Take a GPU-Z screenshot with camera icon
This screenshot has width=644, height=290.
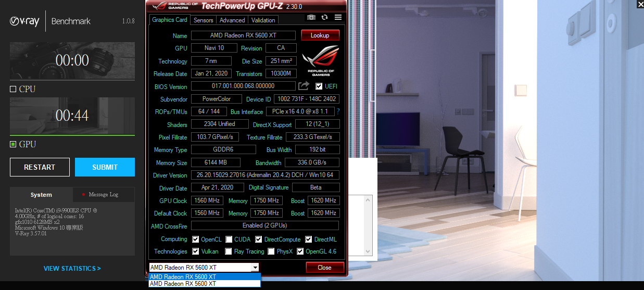point(311,17)
